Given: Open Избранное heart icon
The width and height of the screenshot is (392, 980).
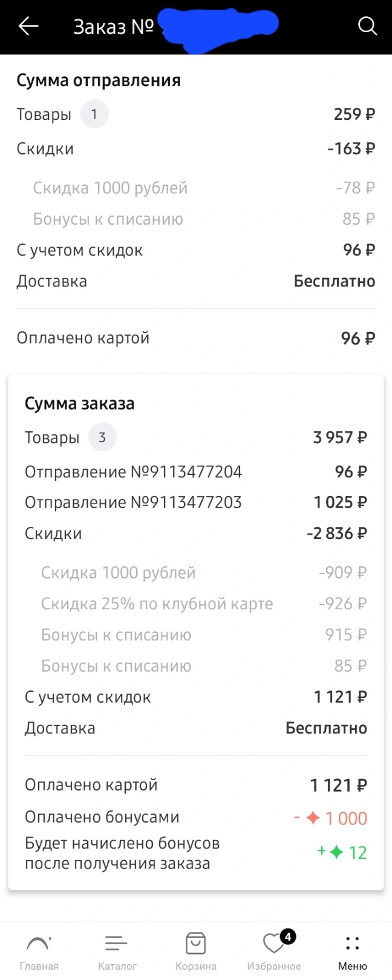Looking at the screenshot, I should [273, 944].
